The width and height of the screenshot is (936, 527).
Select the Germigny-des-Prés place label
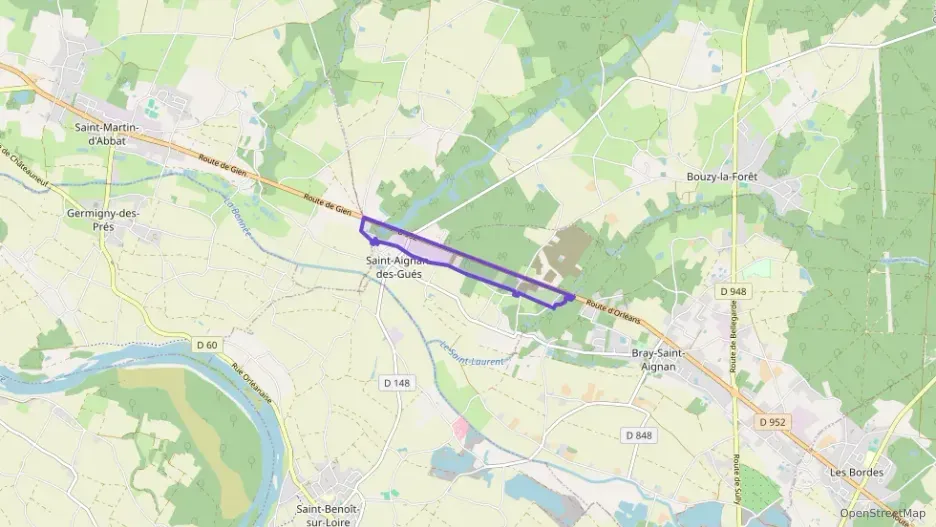pyautogui.click(x=103, y=220)
